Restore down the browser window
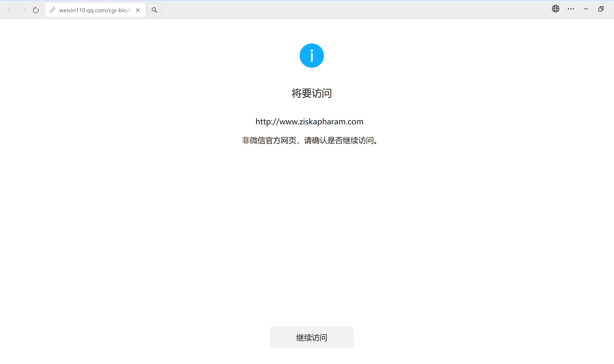The width and height of the screenshot is (614, 364). coord(601,9)
